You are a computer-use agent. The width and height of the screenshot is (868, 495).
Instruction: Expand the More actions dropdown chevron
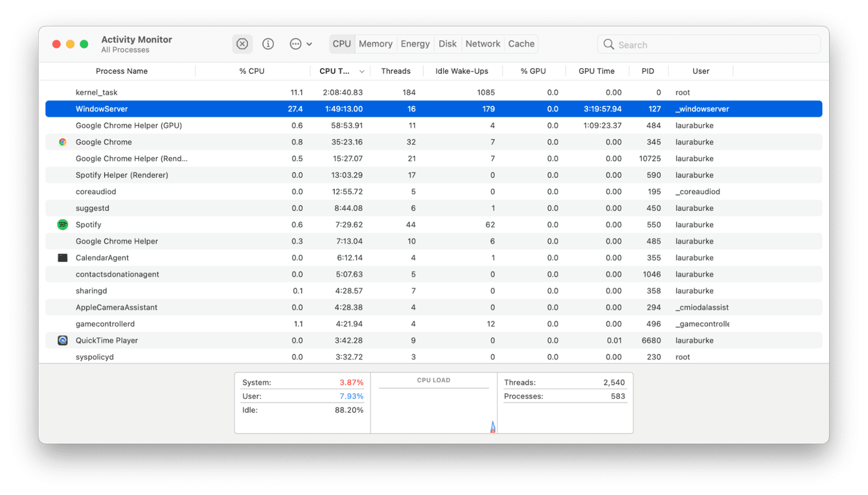[x=310, y=44]
